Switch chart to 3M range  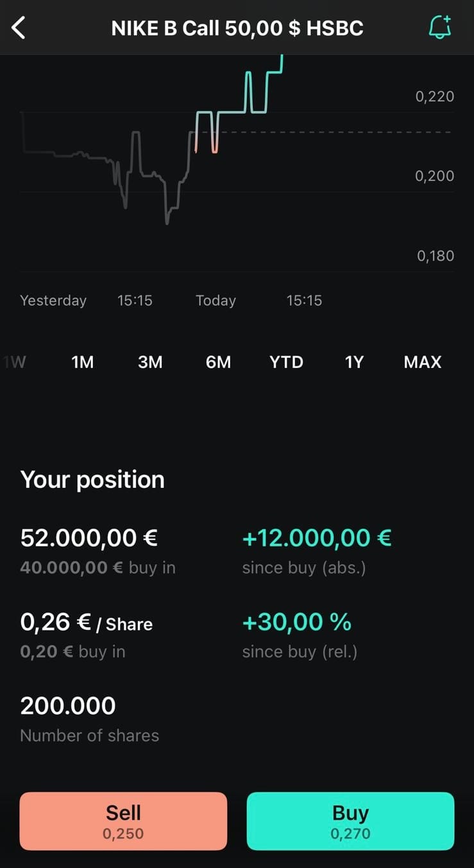click(150, 362)
